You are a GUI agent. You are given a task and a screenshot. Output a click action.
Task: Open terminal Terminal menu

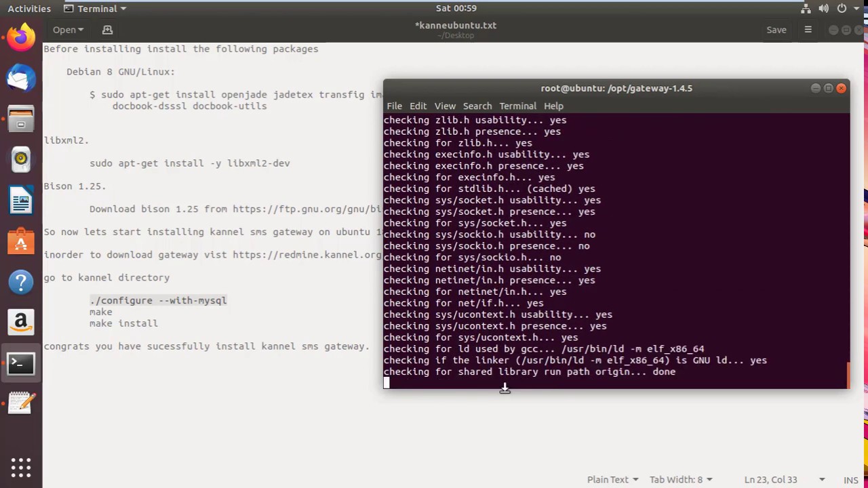click(x=517, y=106)
